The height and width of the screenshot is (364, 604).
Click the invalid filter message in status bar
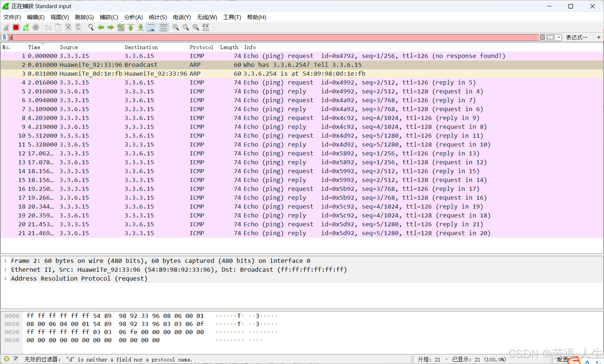pyautogui.click(x=108, y=360)
